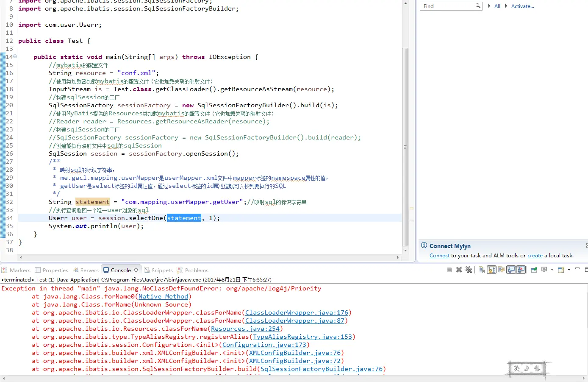588x382 pixels.
Task: Click the Terminate (stop) console icon
Action: [449, 270]
